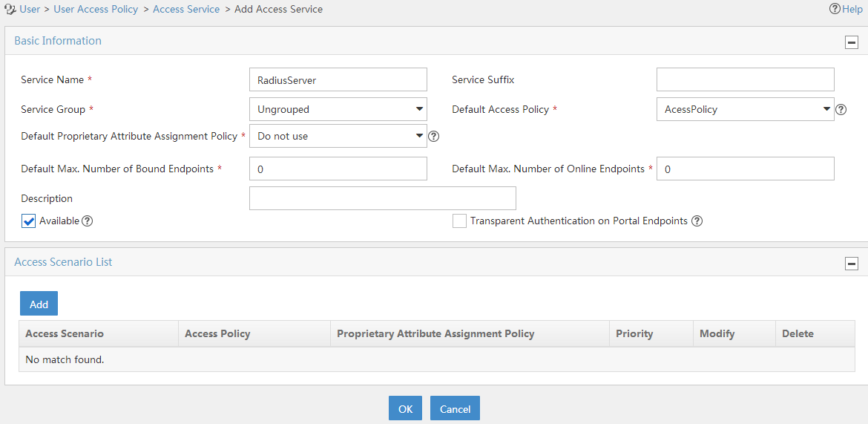
Task: Collapse the Basic Information section
Action: tap(852, 42)
